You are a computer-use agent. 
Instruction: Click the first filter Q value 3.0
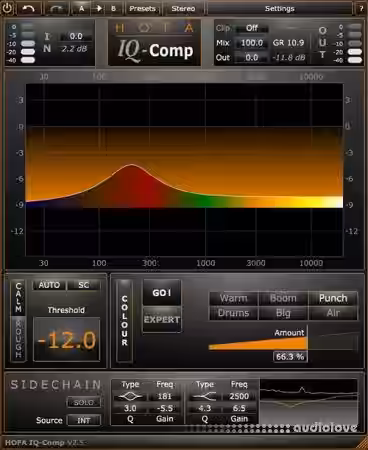(x=130, y=408)
